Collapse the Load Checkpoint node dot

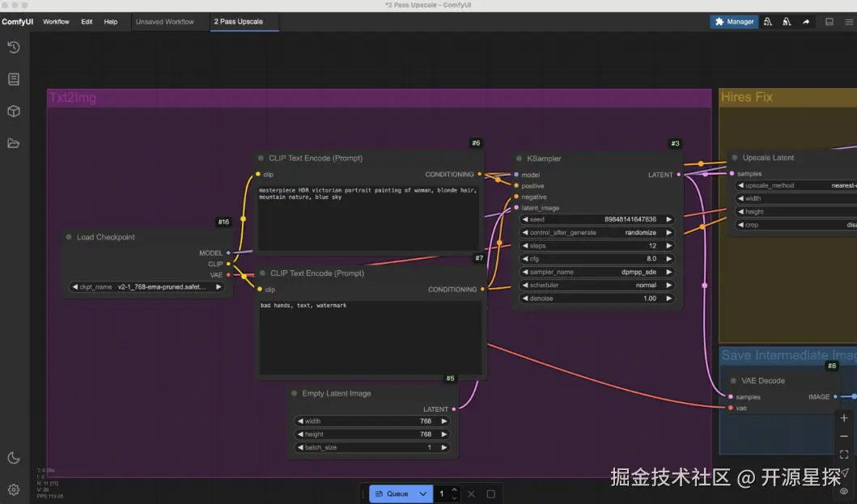tap(69, 237)
